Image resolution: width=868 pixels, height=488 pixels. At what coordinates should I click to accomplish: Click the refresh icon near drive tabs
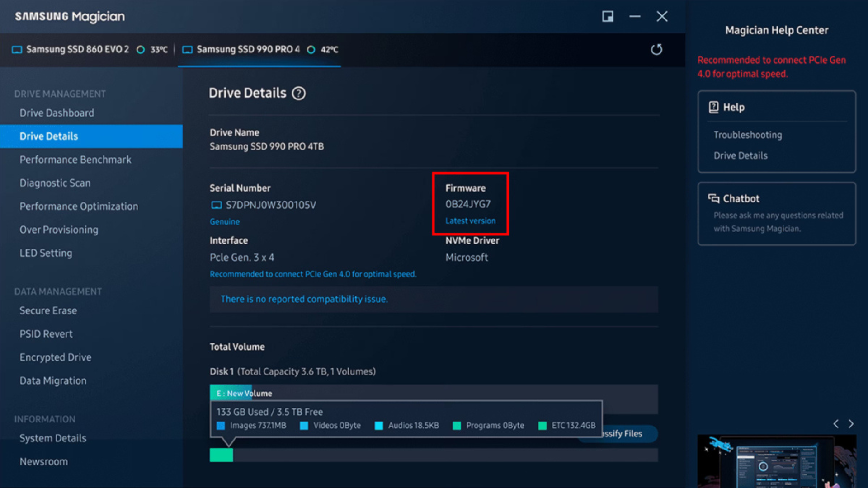656,49
